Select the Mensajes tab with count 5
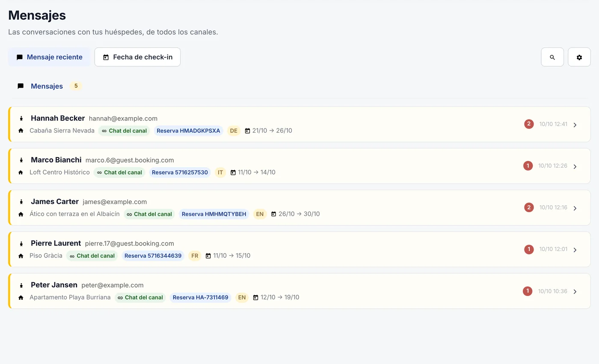This screenshot has width=599, height=364. 49,86
